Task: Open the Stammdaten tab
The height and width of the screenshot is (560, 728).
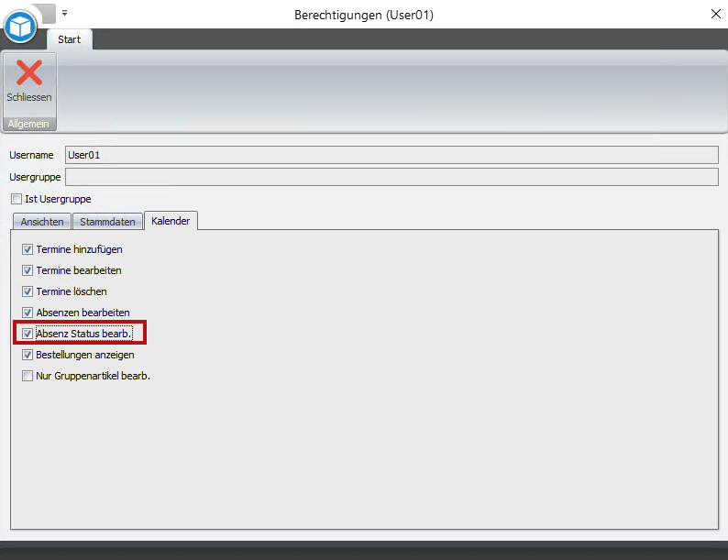Action: [x=107, y=222]
